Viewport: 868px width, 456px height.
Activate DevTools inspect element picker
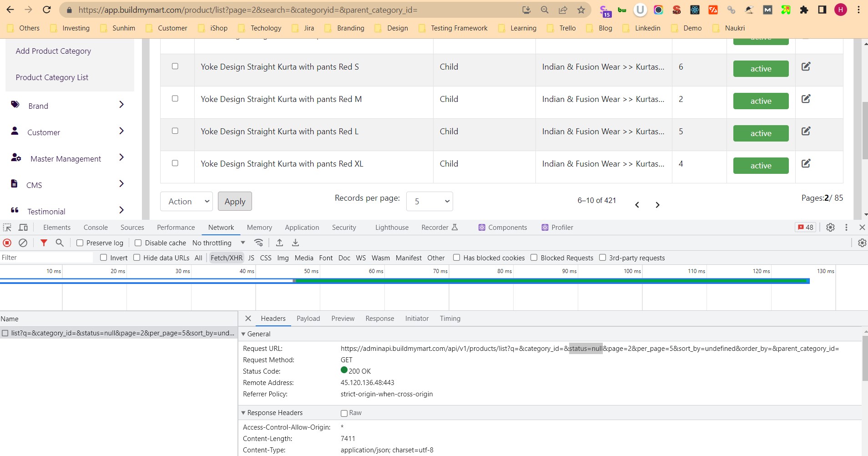pyautogui.click(x=7, y=227)
